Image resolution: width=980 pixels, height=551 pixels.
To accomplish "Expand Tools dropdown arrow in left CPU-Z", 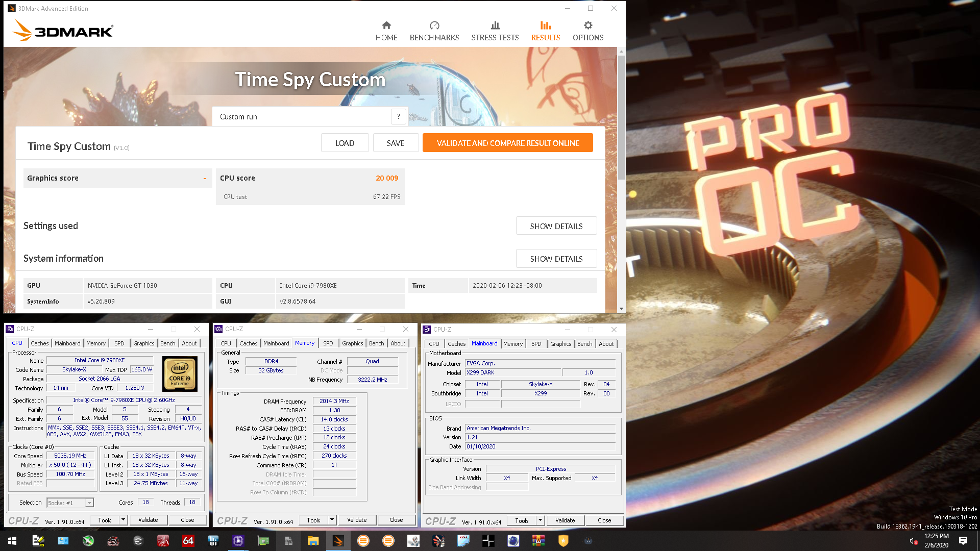I will pyautogui.click(x=123, y=520).
